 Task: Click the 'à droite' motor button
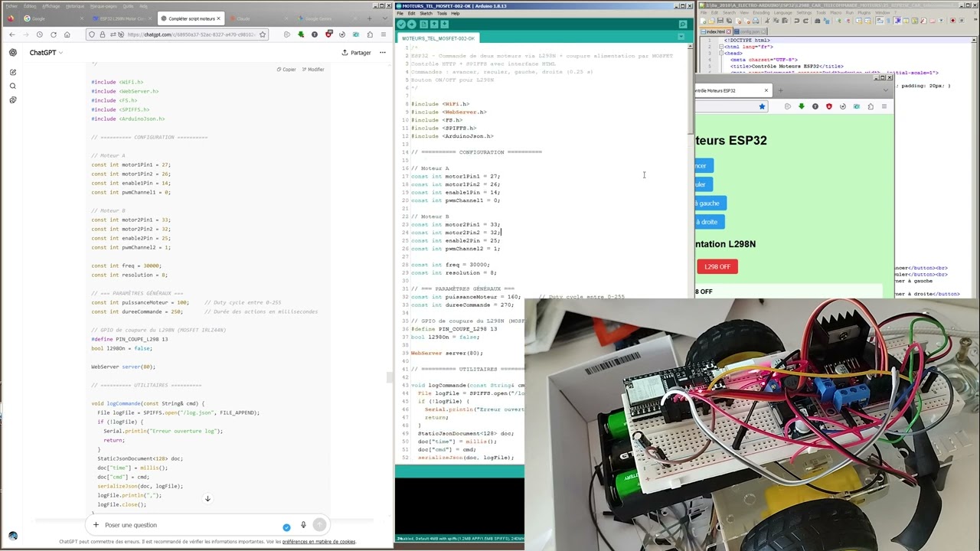pos(708,222)
